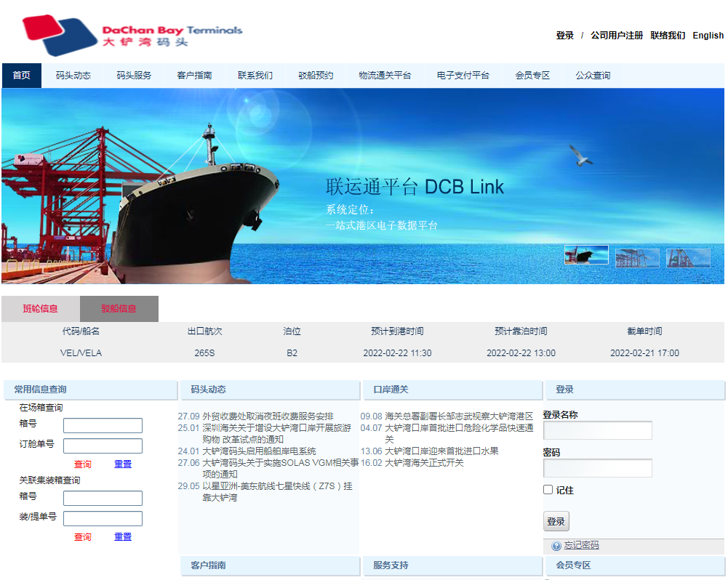728x580 pixels.
Task: Click the DaChan Bay Terminals logo
Action: pyautogui.click(x=132, y=34)
